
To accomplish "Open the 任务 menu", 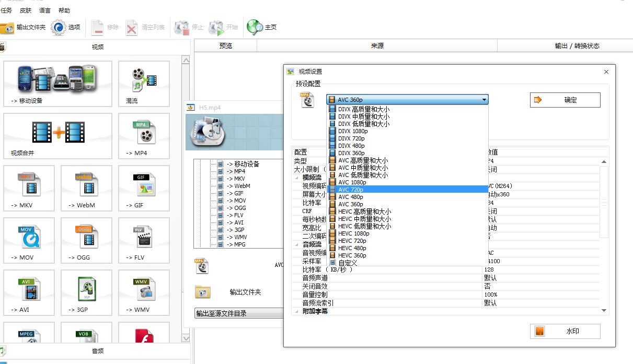I will [x=6, y=10].
